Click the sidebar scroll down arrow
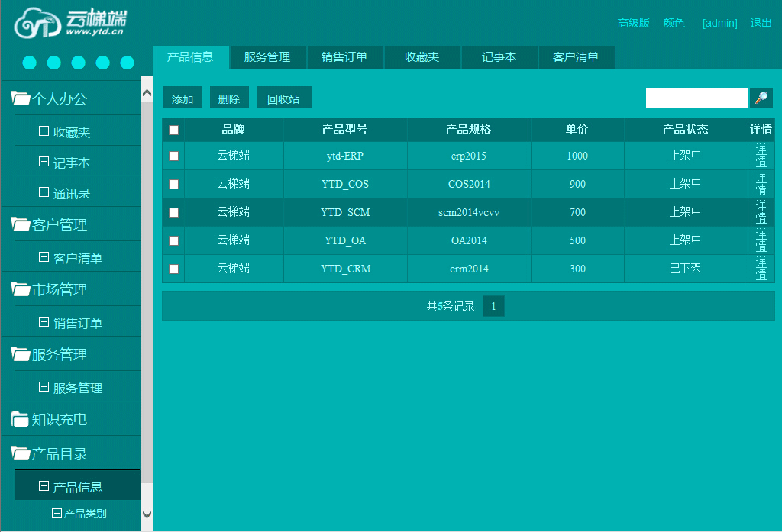Image resolution: width=782 pixels, height=532 pixels. click(x=147, y=515)
